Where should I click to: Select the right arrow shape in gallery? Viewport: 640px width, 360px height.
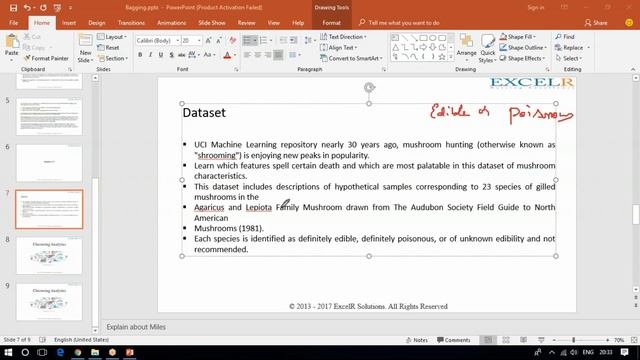(423, 48)
